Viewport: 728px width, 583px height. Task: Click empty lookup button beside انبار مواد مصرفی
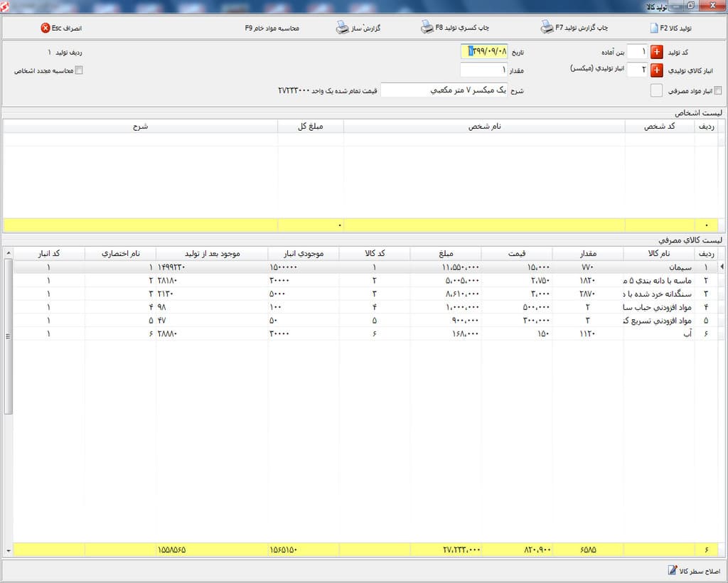656,90
